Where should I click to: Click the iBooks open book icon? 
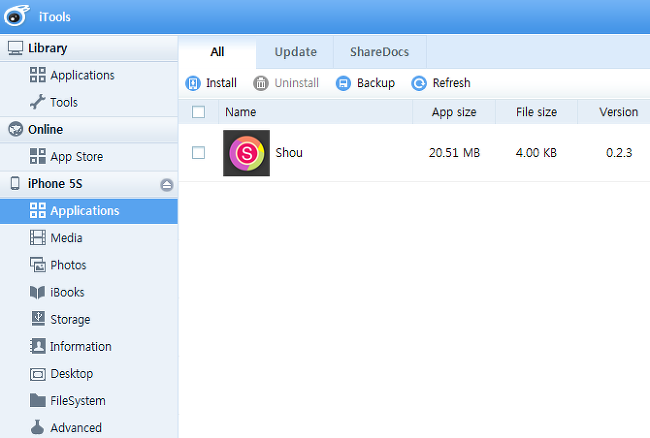[x=37, y=292]
